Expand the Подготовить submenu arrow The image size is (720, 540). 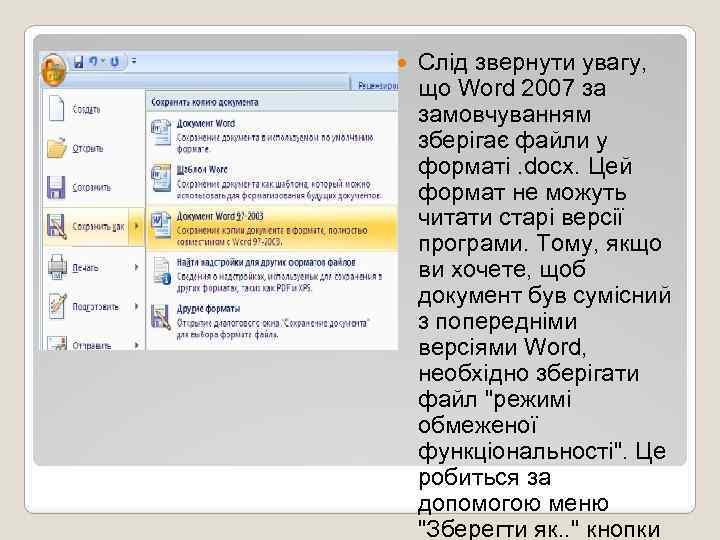[136, 306]
